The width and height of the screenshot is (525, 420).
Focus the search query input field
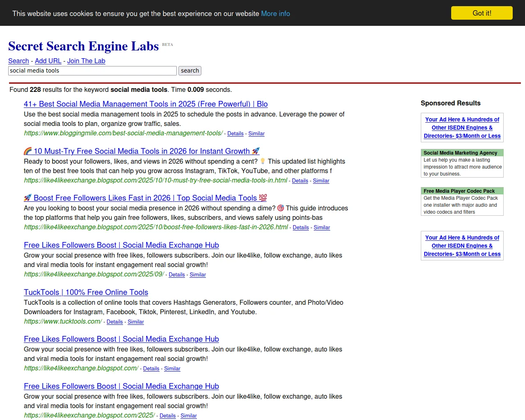tap(92, 71)
